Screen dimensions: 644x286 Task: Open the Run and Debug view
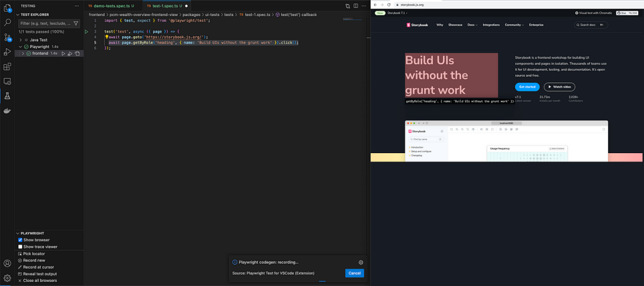point(7,52)
